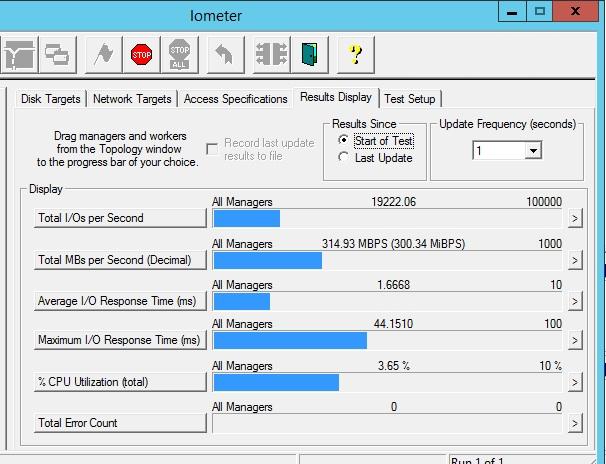Expand details arrow for % CPU Utilization
This screenshot has width=606, height=464.
(575, 382)
